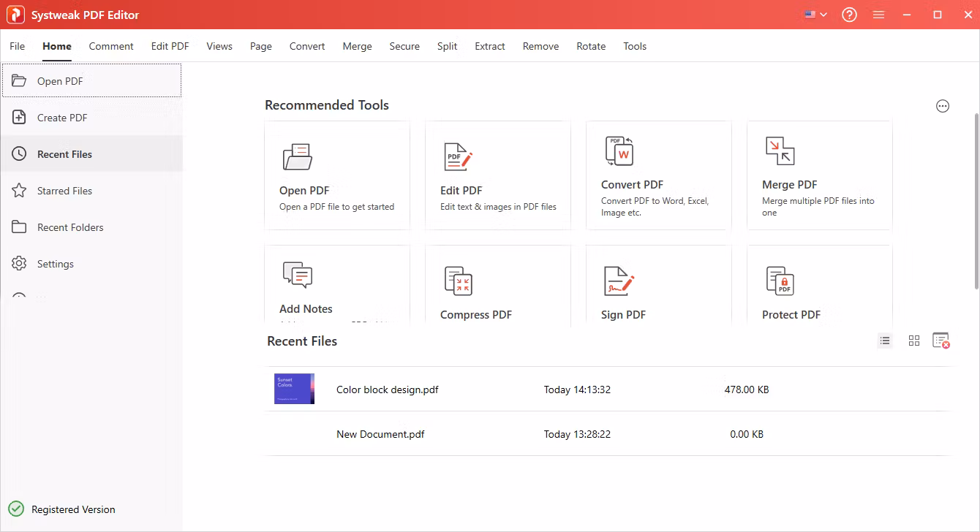
Task: Click the Systweak PDF Editor logo icon
Action: click(15, 15)
